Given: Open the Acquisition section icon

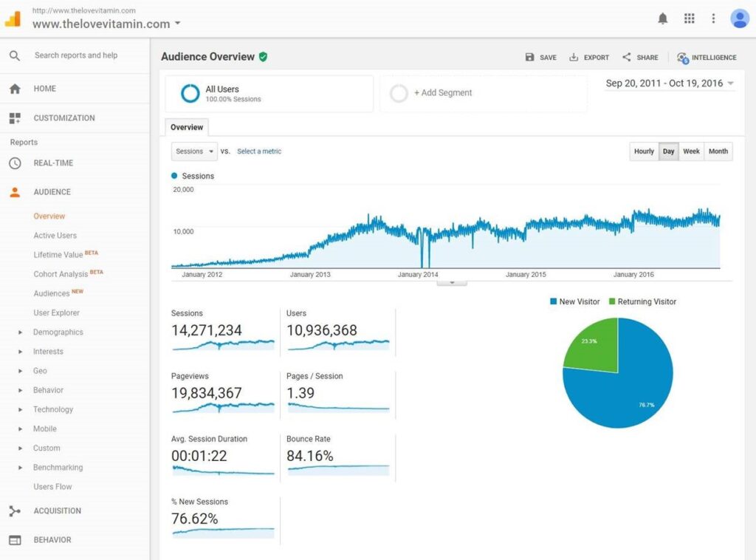Looking at the screenshot, I should [x=15, y=511].
